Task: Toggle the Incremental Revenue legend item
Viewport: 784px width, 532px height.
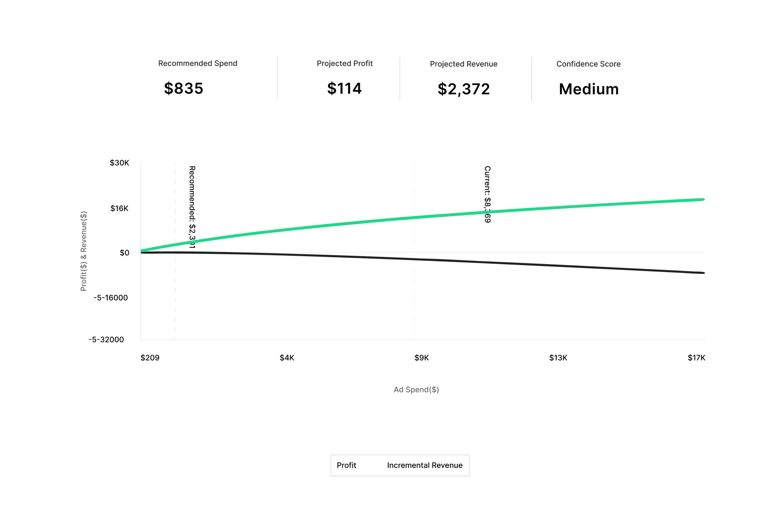Action: click(425, 465)
